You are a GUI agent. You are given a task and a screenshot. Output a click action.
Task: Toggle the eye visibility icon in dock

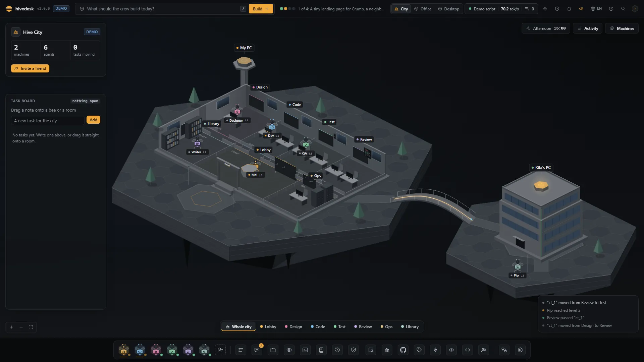coord(289,350)
